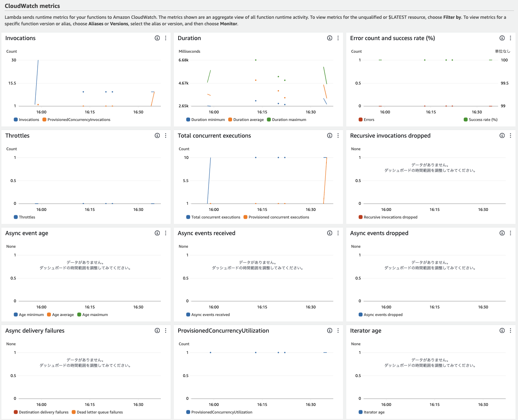Toggle the Errors series in the legend
This screenshot has height=420, width=518.
[366, 120]
